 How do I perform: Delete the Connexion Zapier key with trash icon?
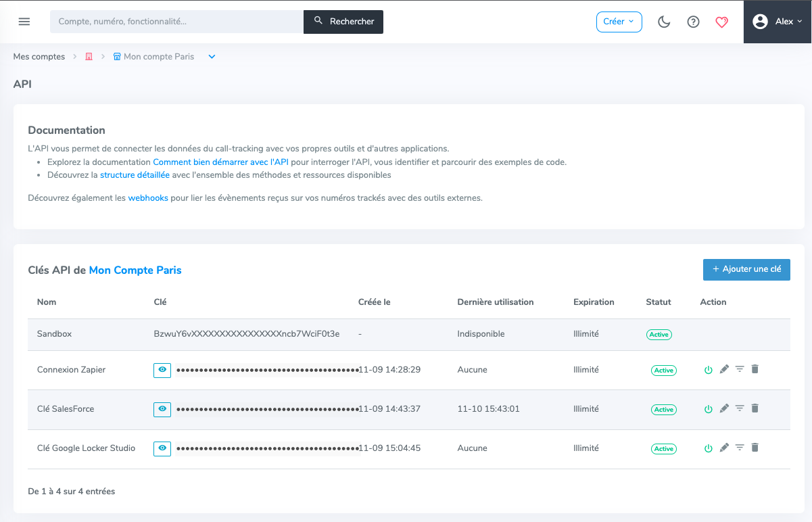point(755,369)
